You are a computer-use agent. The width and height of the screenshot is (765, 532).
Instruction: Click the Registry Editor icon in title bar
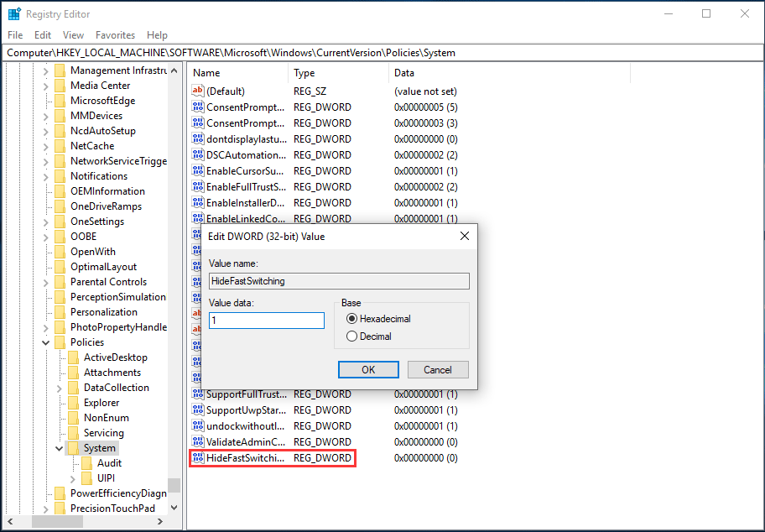click(x=13, y=13)
